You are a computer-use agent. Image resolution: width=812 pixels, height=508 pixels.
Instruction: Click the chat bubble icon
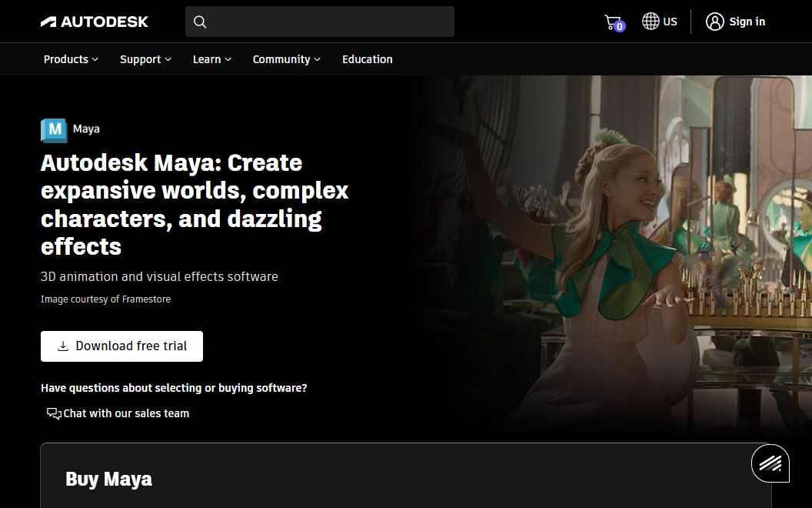click(54, 413)
